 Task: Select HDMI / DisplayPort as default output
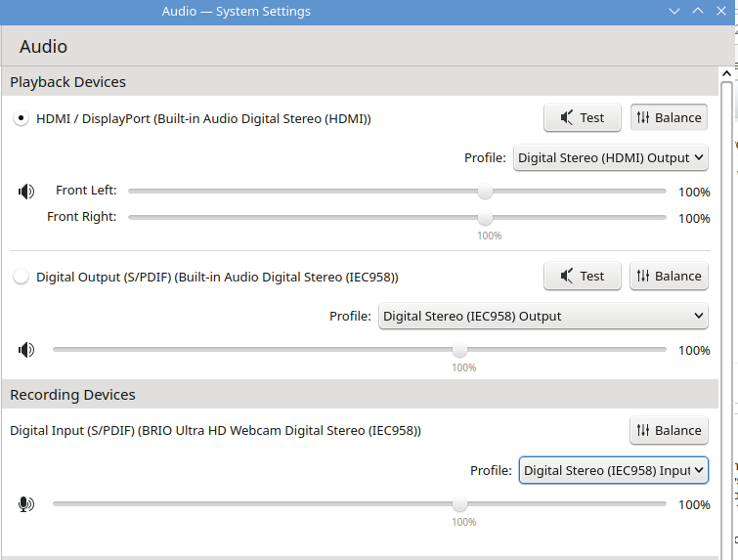tap(22, 118)
